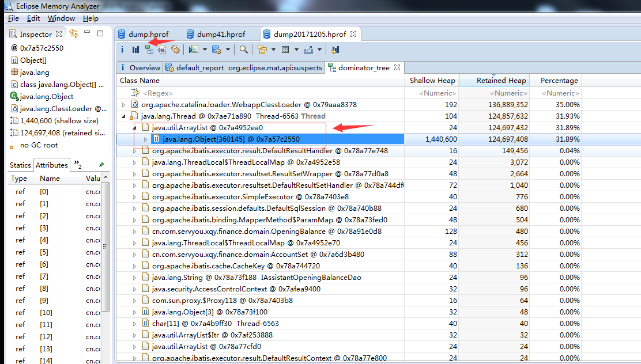
Task: Open the histogram view from the toolbar
Action: pyautogui.click(x=135, y=50)
